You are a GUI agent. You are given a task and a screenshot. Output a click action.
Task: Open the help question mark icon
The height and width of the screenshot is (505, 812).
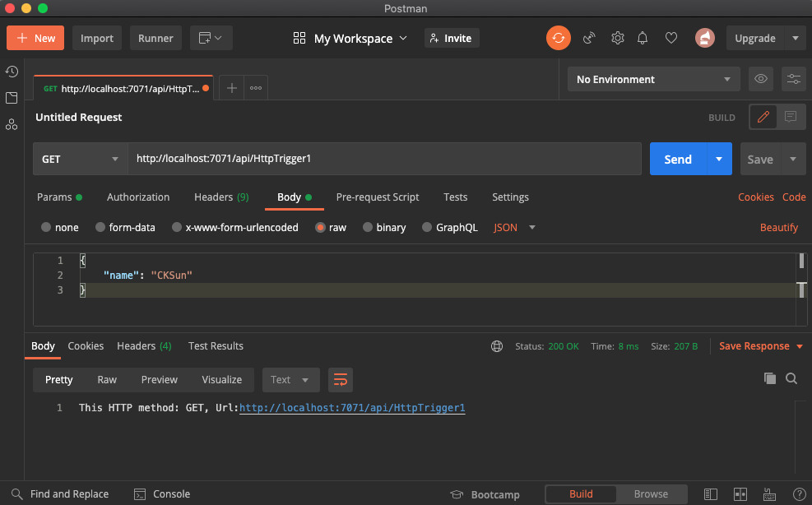coord(799,494)
